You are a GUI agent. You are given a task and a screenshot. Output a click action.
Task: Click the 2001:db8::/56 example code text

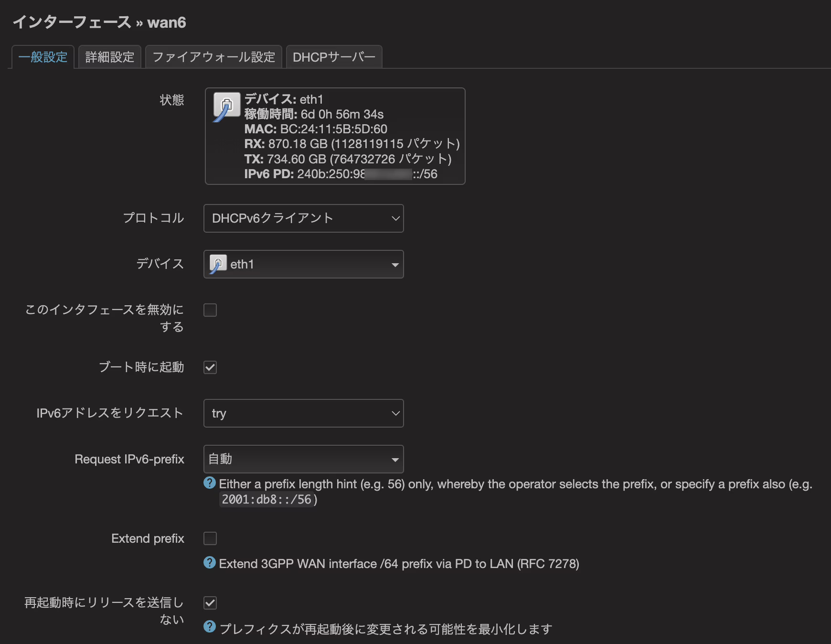click(x=266, y=500)
